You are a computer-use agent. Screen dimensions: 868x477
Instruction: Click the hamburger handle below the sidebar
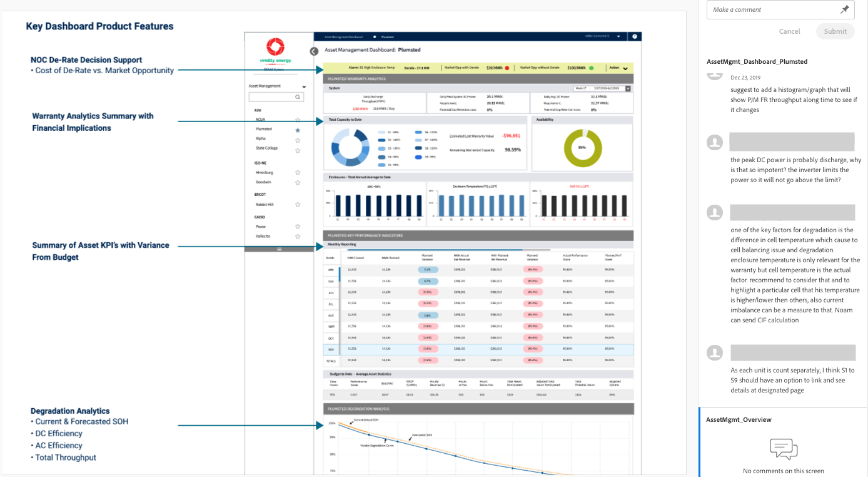tap(279, 249)
